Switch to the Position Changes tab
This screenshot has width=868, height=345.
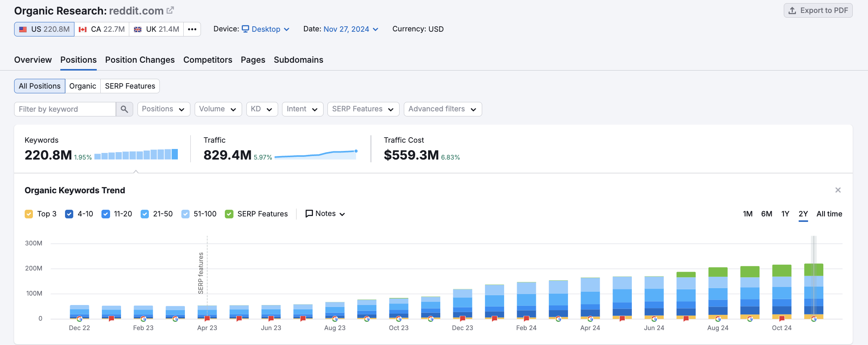click(x=140, y=60)
